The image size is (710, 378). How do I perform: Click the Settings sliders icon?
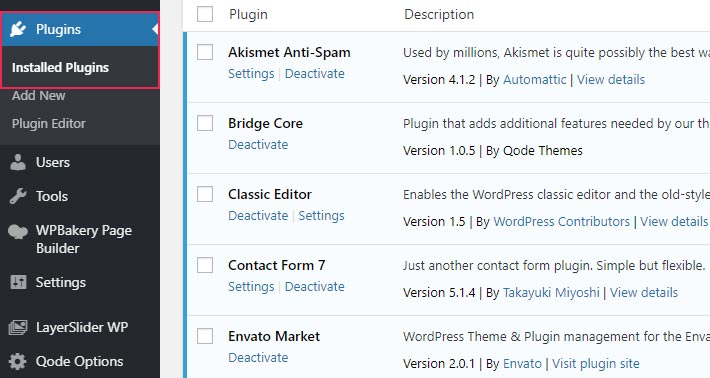[x=18, y=282]
